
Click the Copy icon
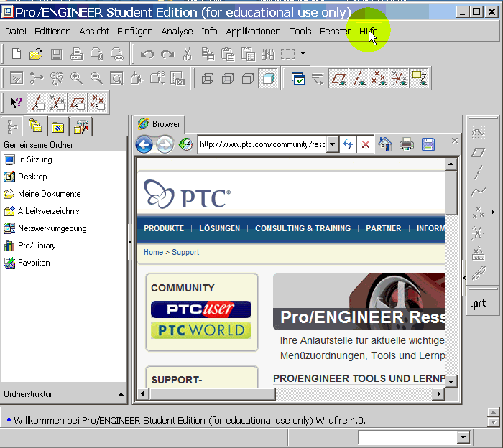click(x=208, y=54)
